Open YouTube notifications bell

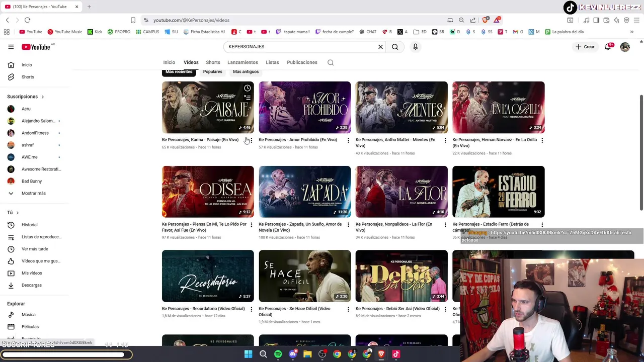pyautogui.click(x=608, y=47)
